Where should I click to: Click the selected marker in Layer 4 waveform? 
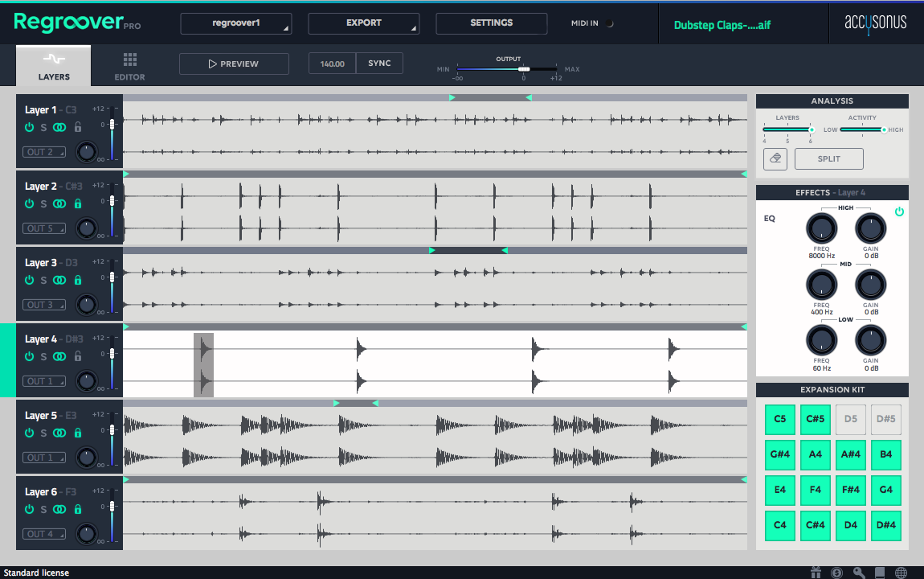pos(204,365)
